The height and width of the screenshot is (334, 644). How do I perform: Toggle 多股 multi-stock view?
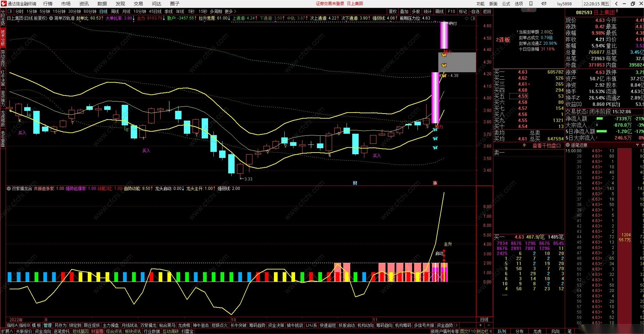coord(416,11)
